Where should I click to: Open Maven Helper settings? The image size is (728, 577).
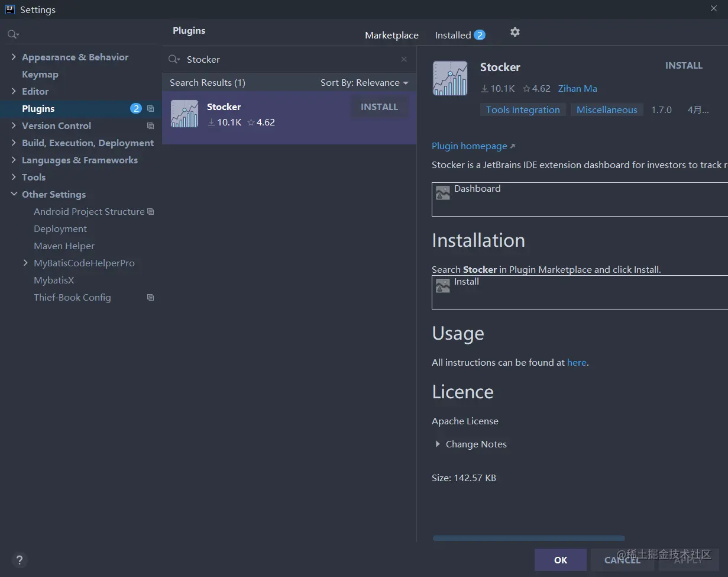click(x=64, y=246)
